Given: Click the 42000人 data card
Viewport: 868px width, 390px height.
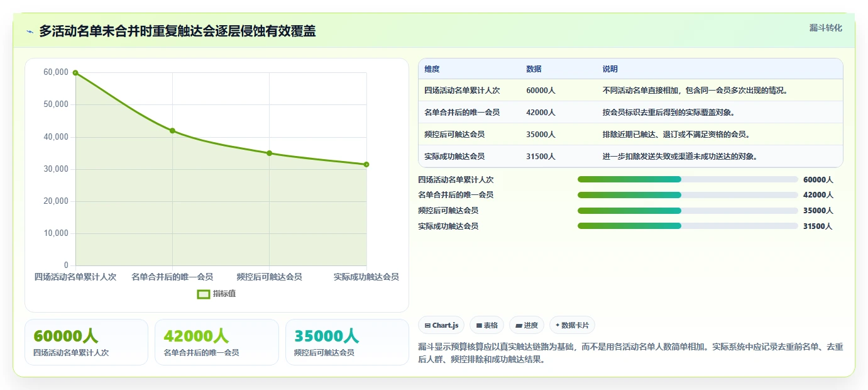Looking at the screenshot, I should point(216,342).
